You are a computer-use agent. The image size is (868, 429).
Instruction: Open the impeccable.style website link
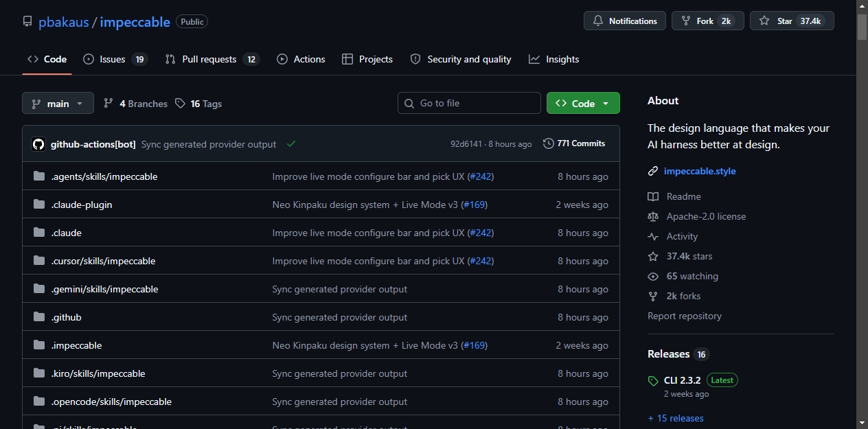click(700, 171)
